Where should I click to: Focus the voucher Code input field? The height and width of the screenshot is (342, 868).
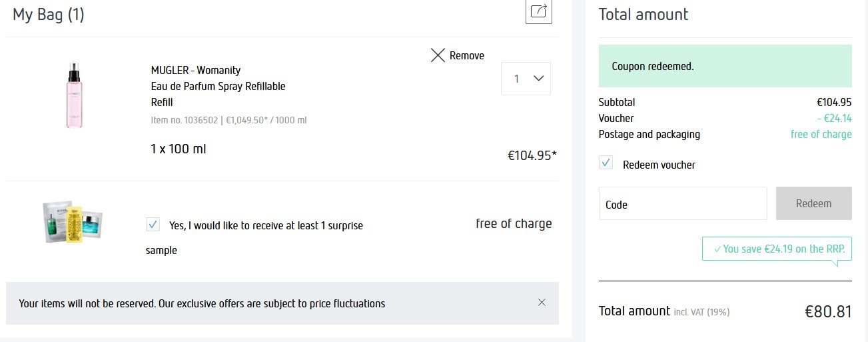coord(683,204)
